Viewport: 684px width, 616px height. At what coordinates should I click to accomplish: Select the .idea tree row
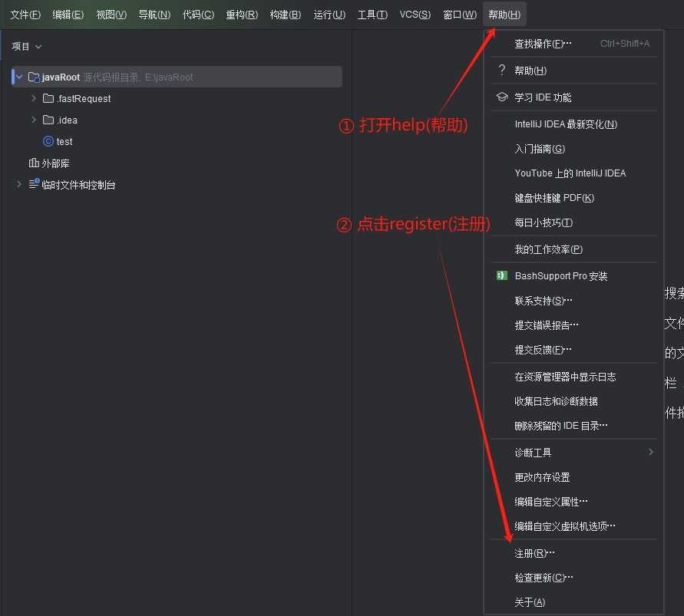click(177, 120)
